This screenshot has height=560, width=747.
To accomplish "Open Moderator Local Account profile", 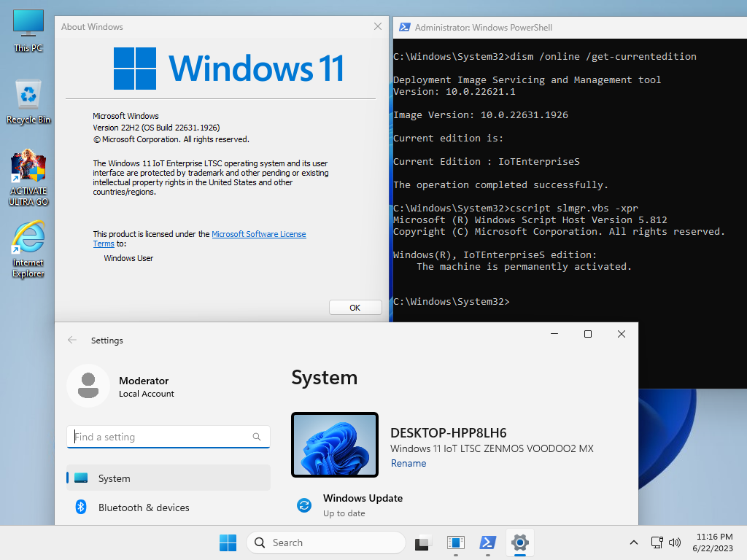I will coord(120,386).
